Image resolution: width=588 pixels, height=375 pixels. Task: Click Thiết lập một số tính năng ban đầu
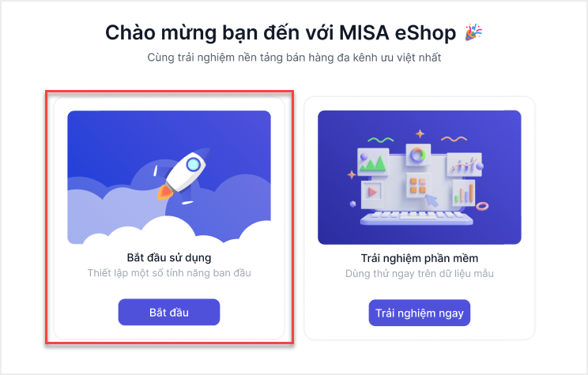click(x=169, y=273)
